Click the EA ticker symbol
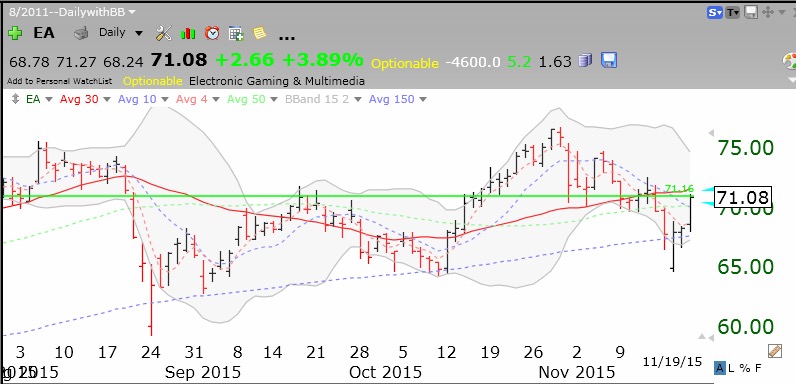The image size is (796, 384). [x=44, y=33]
